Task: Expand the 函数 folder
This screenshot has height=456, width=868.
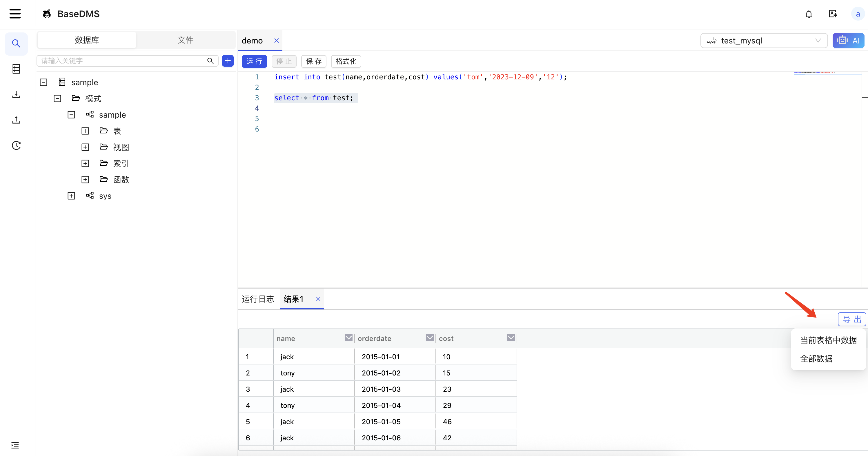Action: [85, 180]
